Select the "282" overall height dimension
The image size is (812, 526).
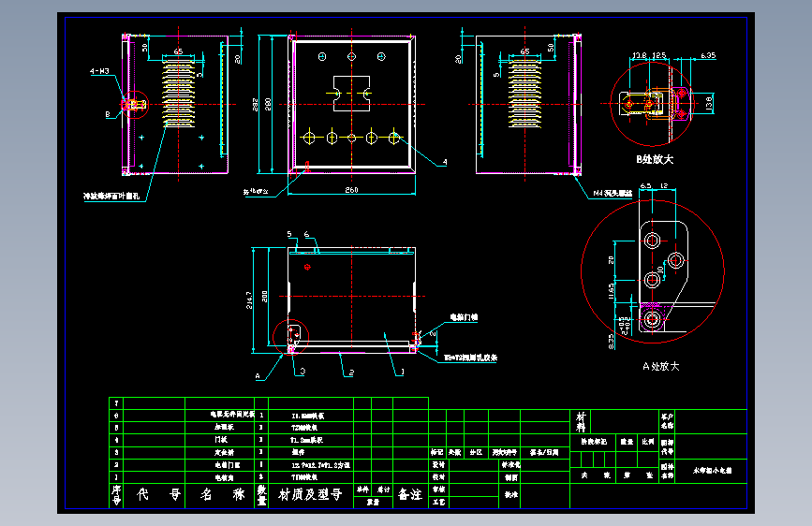pyautogui.click(x=256, y=105)
